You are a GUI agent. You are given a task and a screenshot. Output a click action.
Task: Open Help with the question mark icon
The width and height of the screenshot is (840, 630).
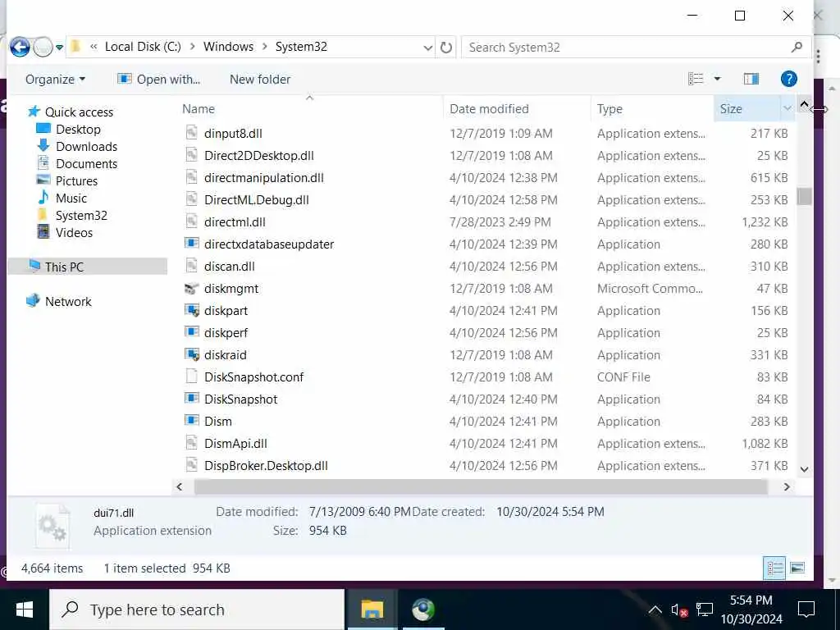[788, 80]
